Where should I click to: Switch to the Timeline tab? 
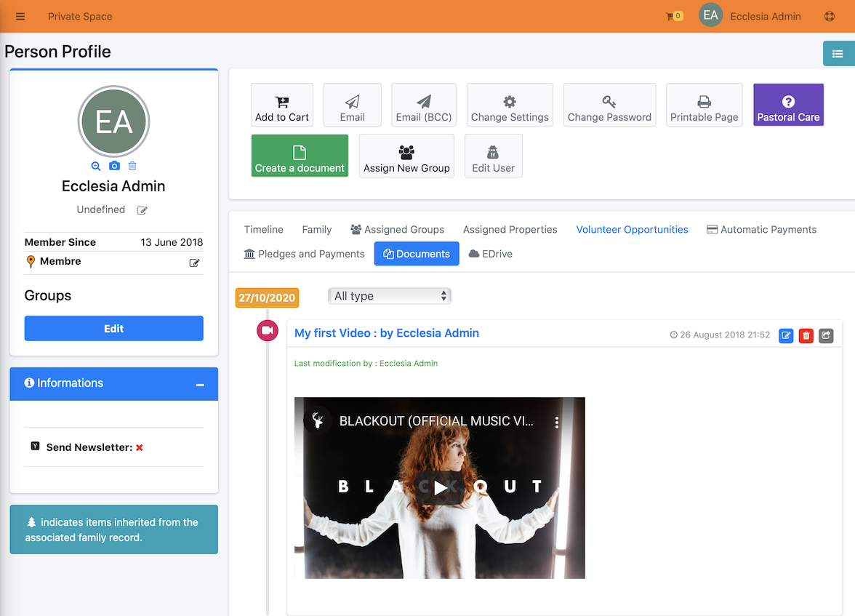point(263,230)
